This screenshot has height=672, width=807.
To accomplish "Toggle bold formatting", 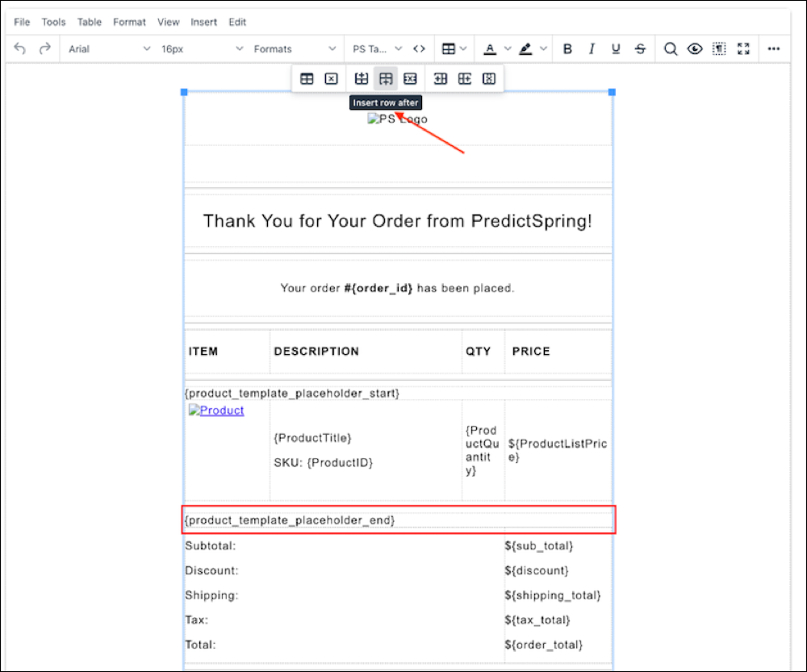I will (567, 49).
